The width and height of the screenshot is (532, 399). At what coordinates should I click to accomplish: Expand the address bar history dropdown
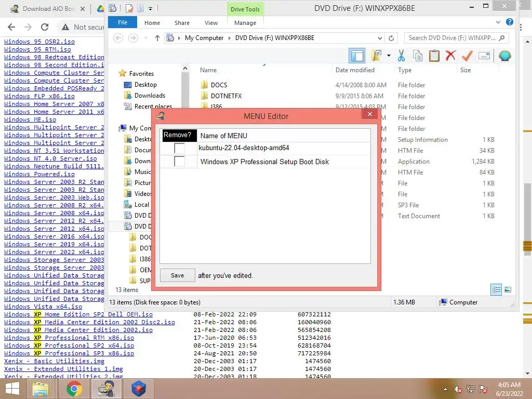coord(380,38)
